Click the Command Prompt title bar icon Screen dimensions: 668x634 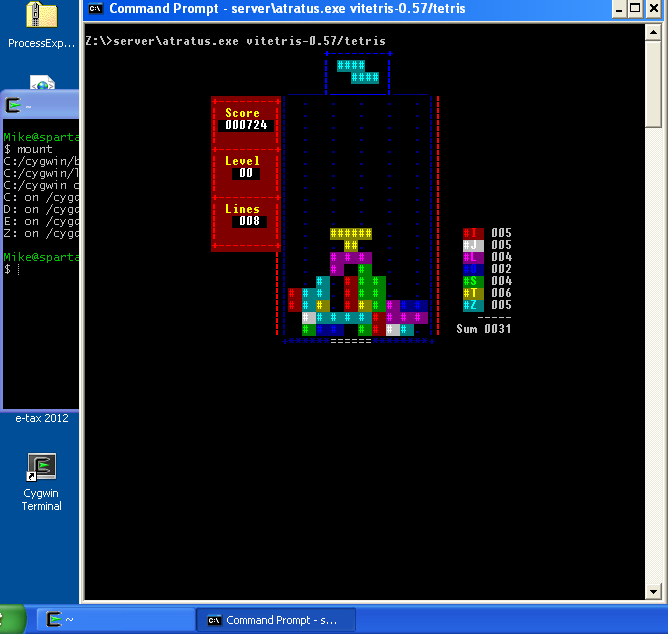coord(96,9)
